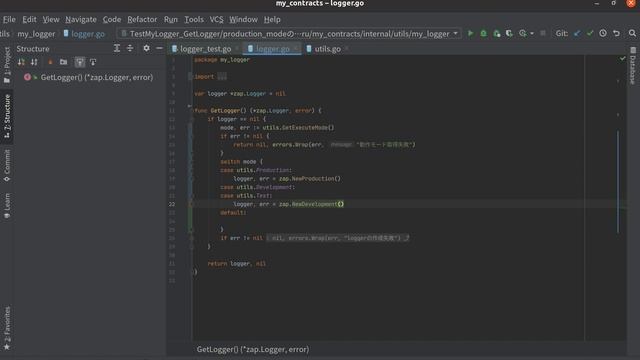Open the View menu

[51, 19]
